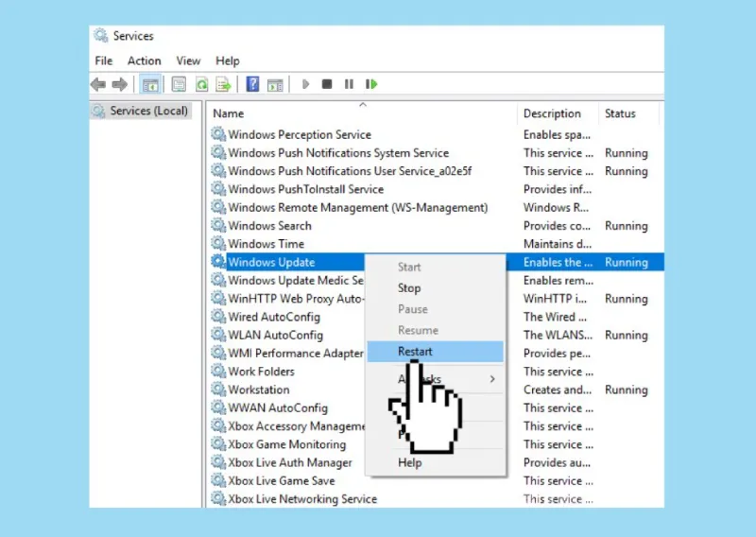This screenshot has width=756, height=537.
Task: Click the Pause Service toolbar icon
Action: [x=349, y=84]
